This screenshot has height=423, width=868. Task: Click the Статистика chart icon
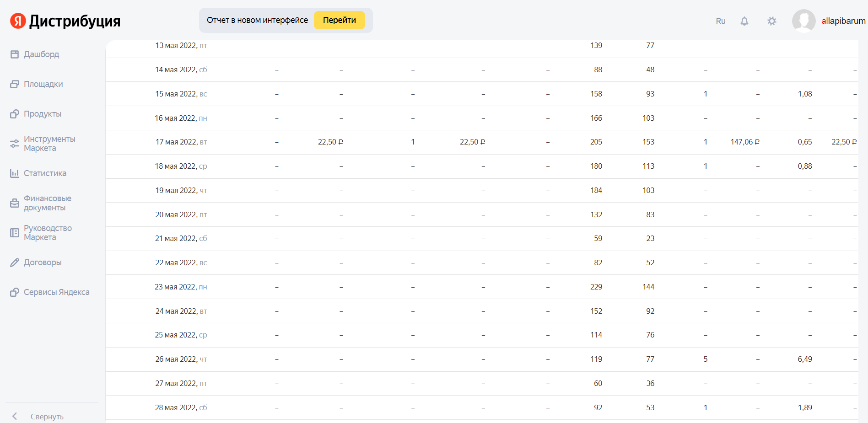[15, 173]
